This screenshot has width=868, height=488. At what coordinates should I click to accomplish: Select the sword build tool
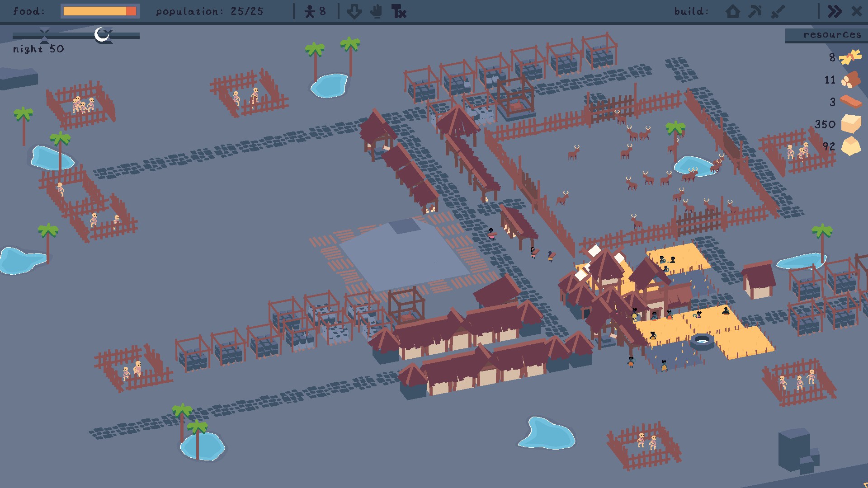click(778, 11)
